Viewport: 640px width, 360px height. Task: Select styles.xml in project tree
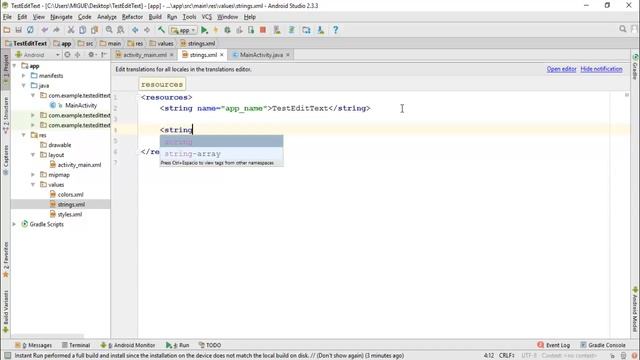click(69, 214)
